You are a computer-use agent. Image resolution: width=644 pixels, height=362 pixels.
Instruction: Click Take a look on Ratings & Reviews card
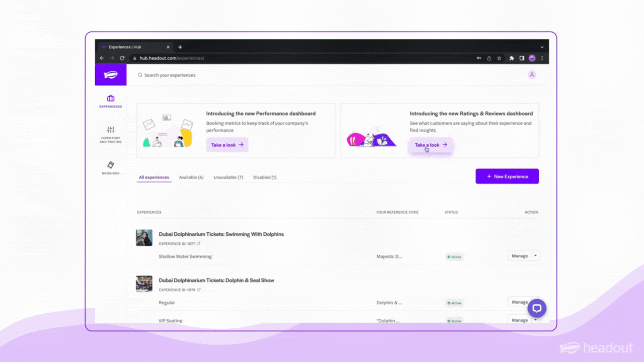pos(431,145)
